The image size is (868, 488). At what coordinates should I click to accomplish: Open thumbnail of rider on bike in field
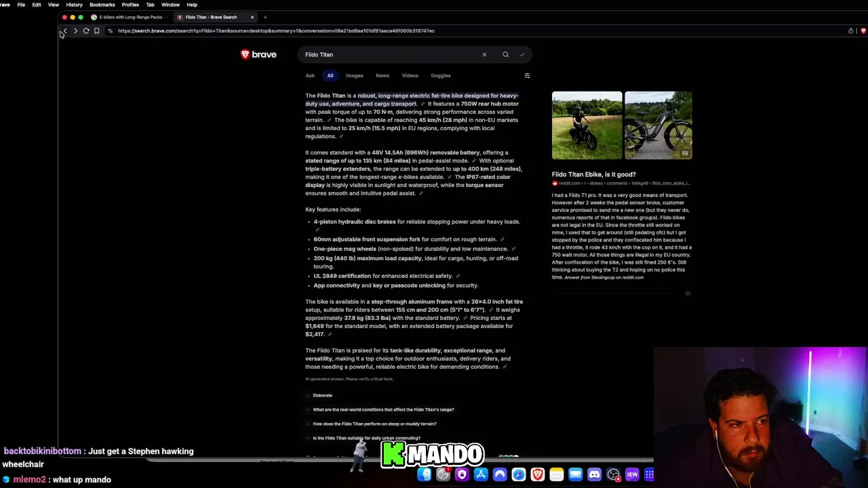587,125
